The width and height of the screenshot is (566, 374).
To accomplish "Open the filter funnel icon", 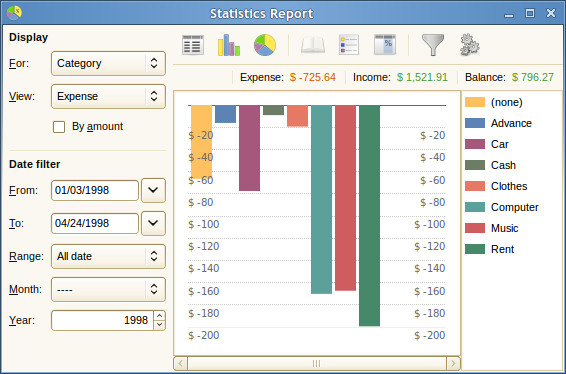I will pyautogui.click(x=433, y=45).
